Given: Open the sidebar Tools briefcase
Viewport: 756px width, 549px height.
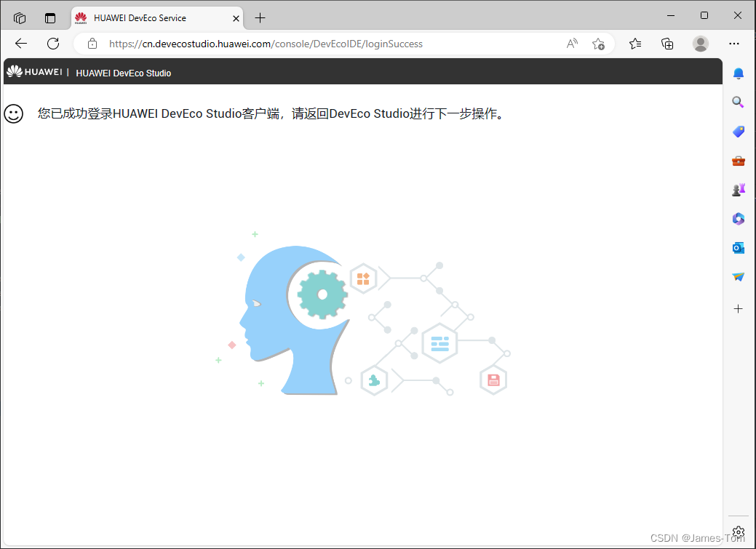Looking at the screenshot, I should 738,161.
